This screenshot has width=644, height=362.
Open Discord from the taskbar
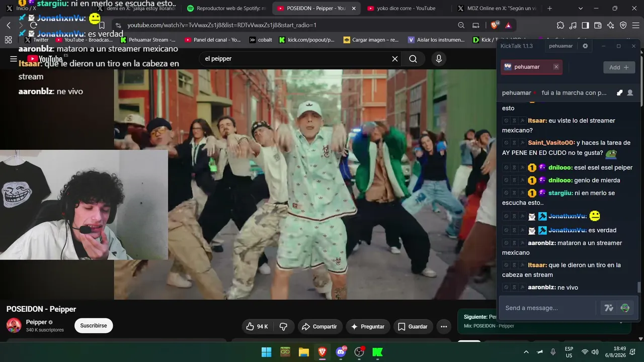[x=341, y=352]
